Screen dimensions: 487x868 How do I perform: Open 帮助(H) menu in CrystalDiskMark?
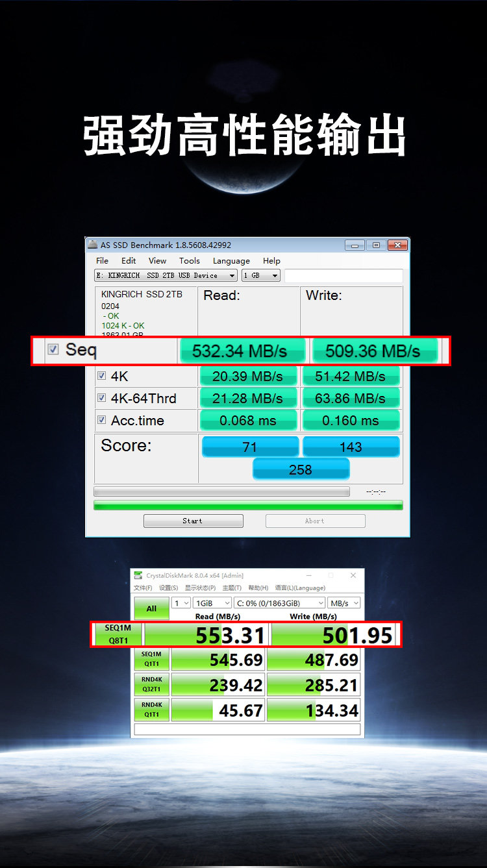tap(258, 588)
